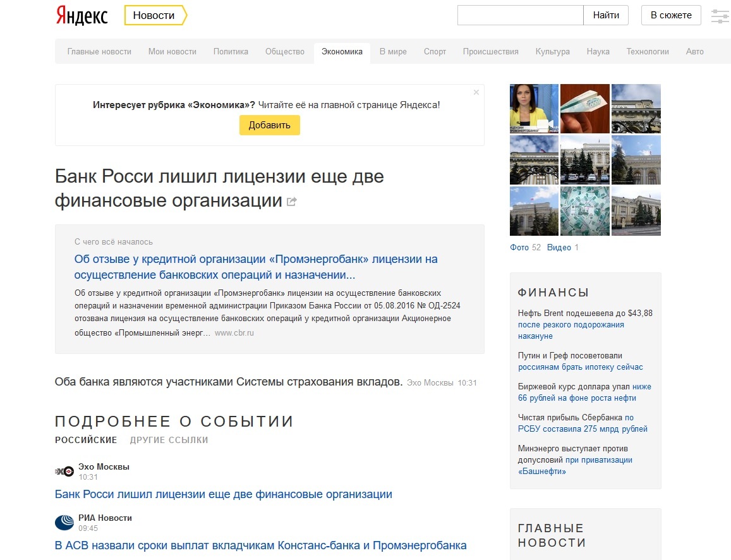This screenshot has width=731, height=560.
Task: Open the Фото 52 gallery link
Action: point(526,248)
